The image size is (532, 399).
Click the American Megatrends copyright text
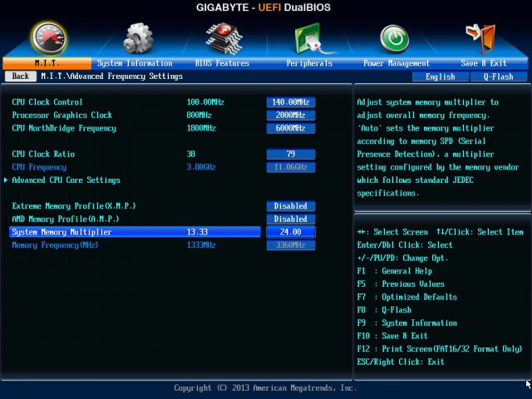[x=265, y=388]
